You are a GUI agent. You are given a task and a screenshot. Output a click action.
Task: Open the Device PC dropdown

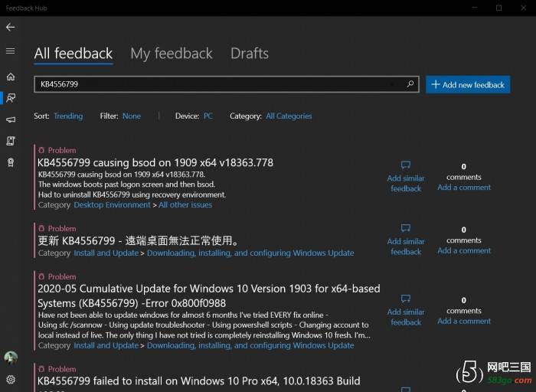pyautogui.click(x=208, y=116)
